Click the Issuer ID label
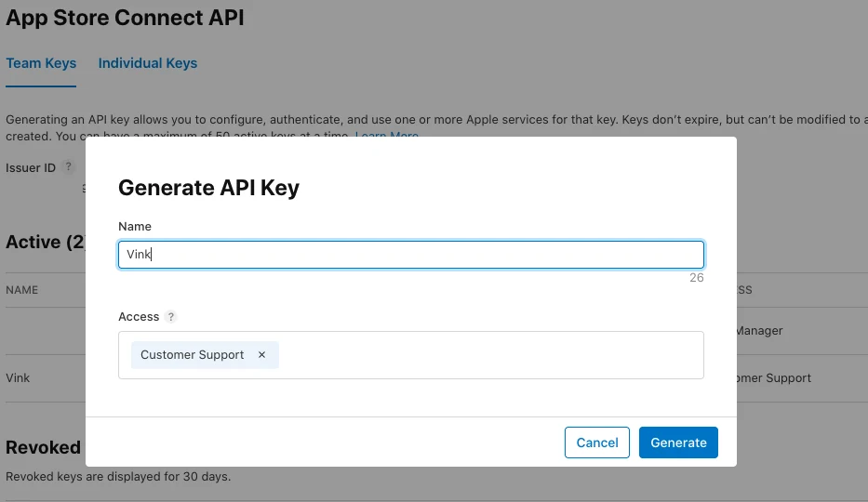 click(31, 168)
